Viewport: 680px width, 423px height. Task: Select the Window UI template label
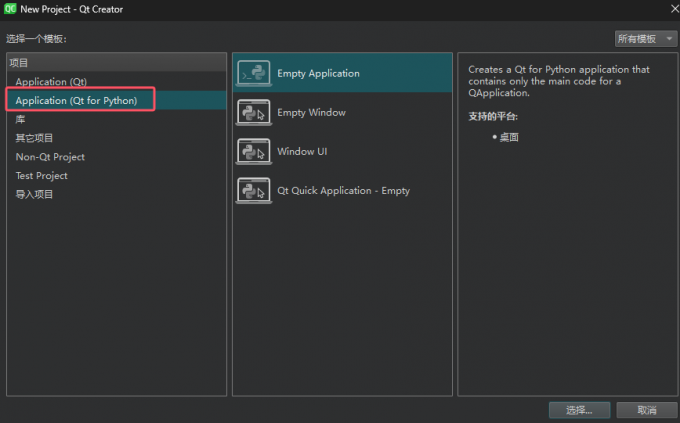(302, 151)
